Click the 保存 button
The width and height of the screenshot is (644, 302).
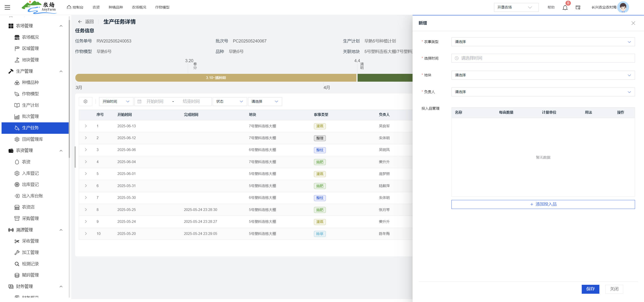(x=590, y=289)
